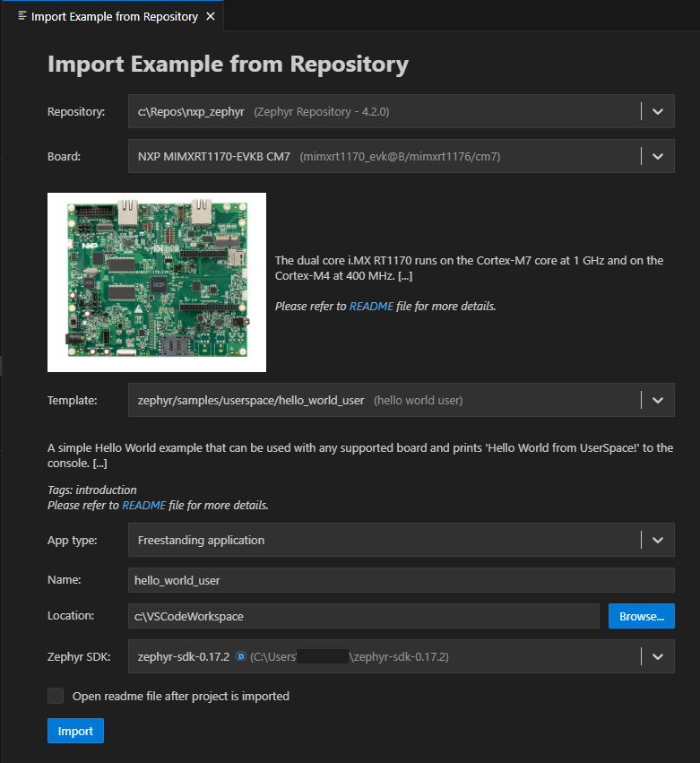Click the Browse button next to Location

(641, 616)
